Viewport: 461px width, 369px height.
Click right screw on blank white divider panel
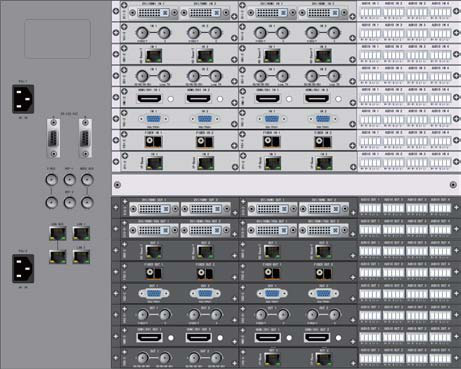click(453, 184)
